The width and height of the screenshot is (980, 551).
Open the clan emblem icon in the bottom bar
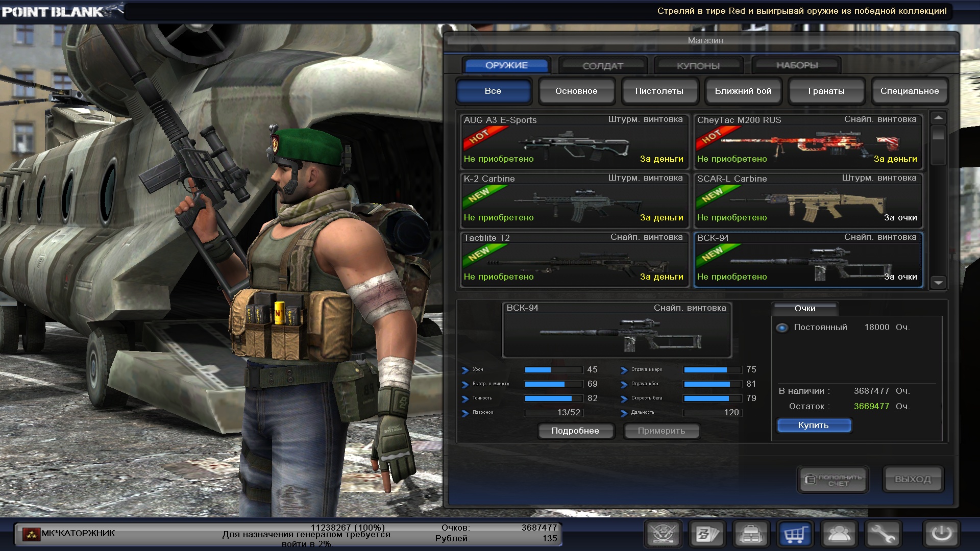pyautogui.click(x=663, y=534)
